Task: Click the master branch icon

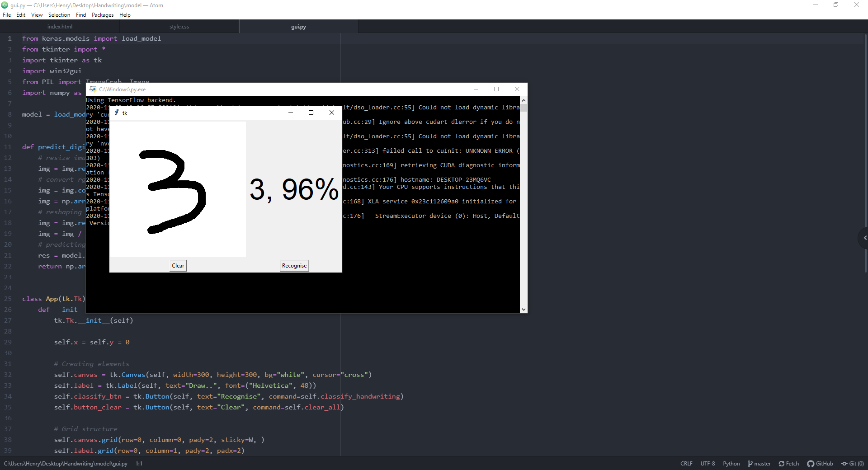Action: (x=750, y=464)
